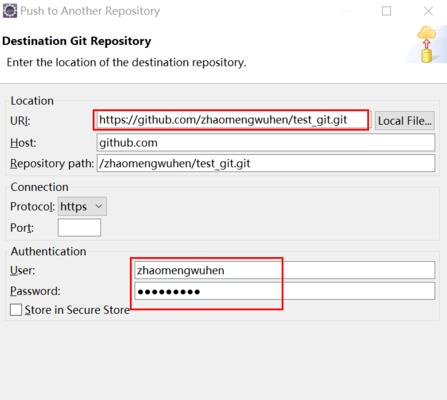Screen dimensions: 447x400
Task: Open the Protocol dropdown showing https
Action: click(82, 207)
